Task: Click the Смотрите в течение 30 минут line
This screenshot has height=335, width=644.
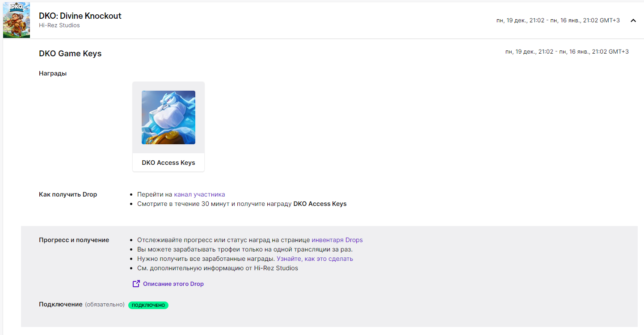Action: (242, 204)
